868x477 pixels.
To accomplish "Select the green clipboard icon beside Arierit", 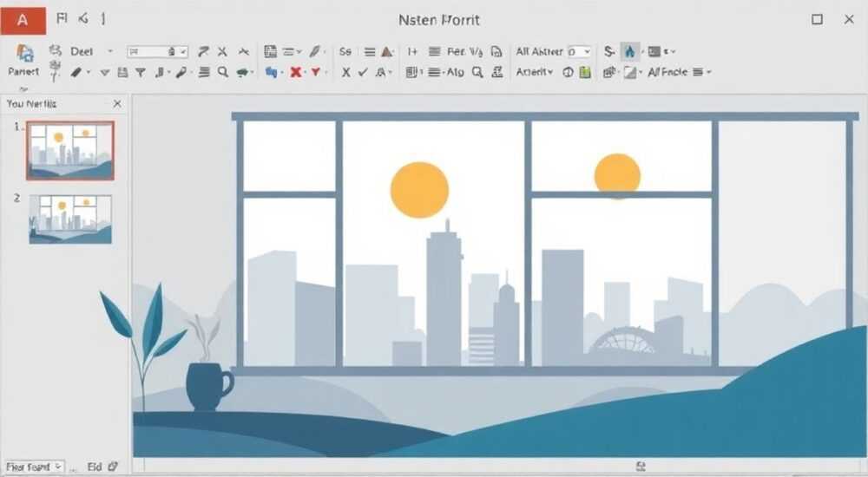I will [x=585, y=72].
